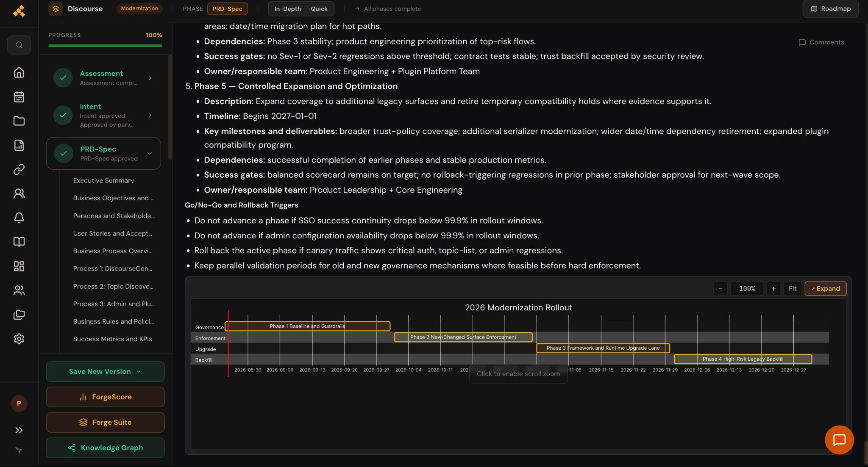Open the copy stack icon in the sidebar

[x=19, y=315]
